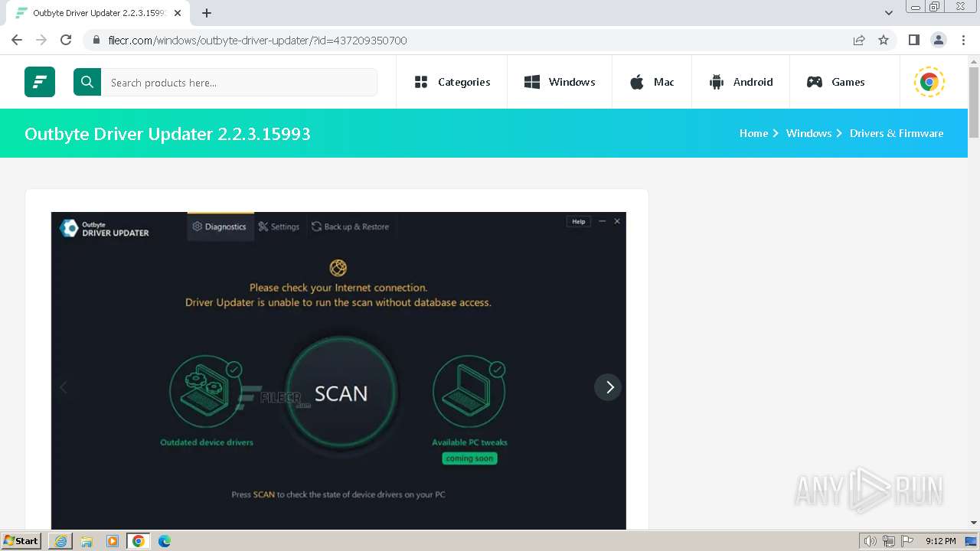Show next screenshot with right arrow
The width and height of the screenshot is (980, 551).
(608, 387)
